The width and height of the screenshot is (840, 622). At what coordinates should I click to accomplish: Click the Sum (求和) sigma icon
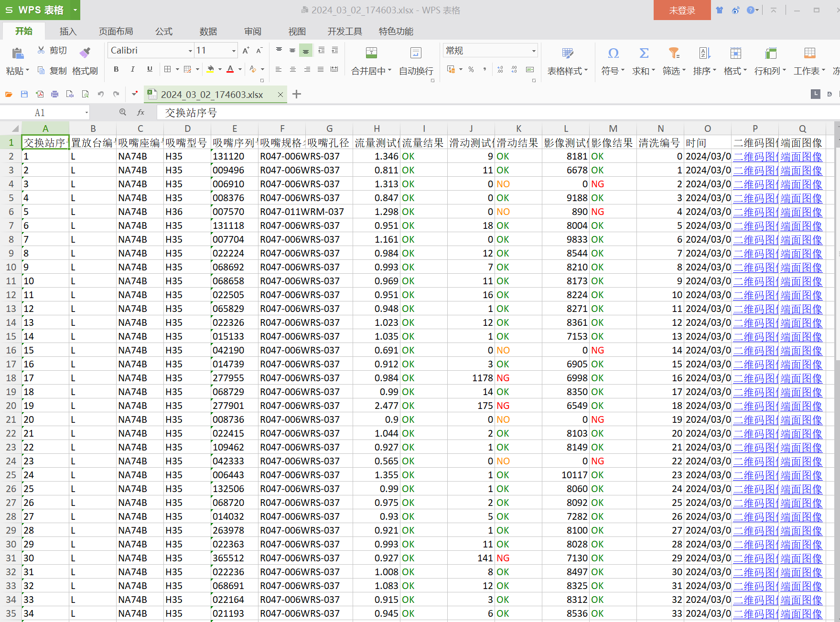pos(644,53)
